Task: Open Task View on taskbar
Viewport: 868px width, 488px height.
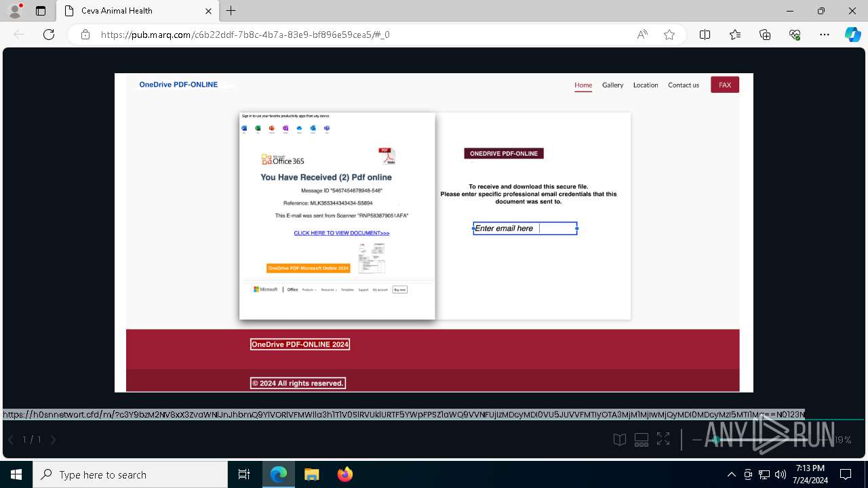Action: (x=244, y=474)
